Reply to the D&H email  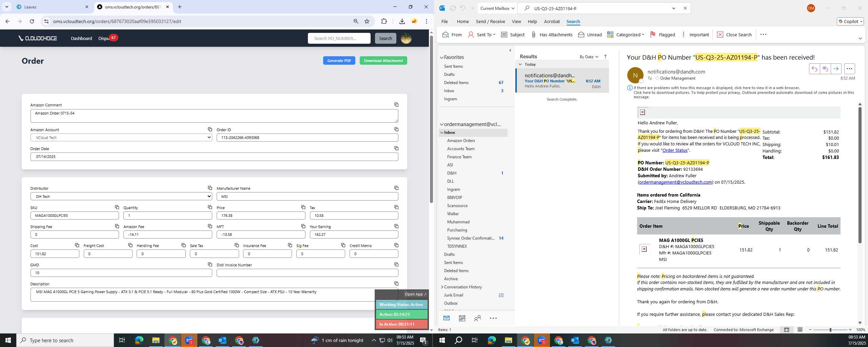[x=814, y=69]
